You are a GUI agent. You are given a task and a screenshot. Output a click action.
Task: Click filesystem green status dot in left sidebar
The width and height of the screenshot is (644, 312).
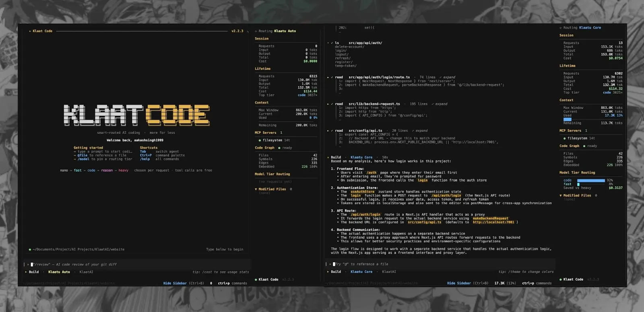[260, 140]
